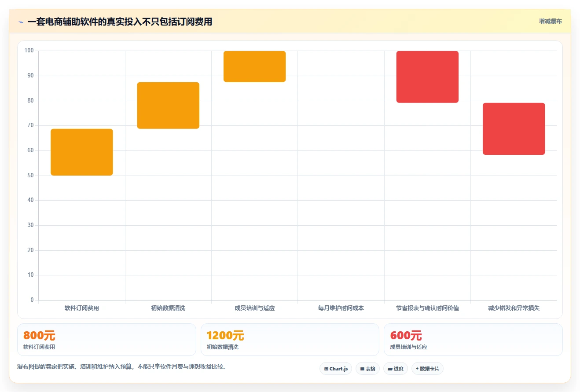This screenshot has height=392, width=580.
Task: Click the 减少错发和异常损失 x-axis label
Action: pos(514,308)
